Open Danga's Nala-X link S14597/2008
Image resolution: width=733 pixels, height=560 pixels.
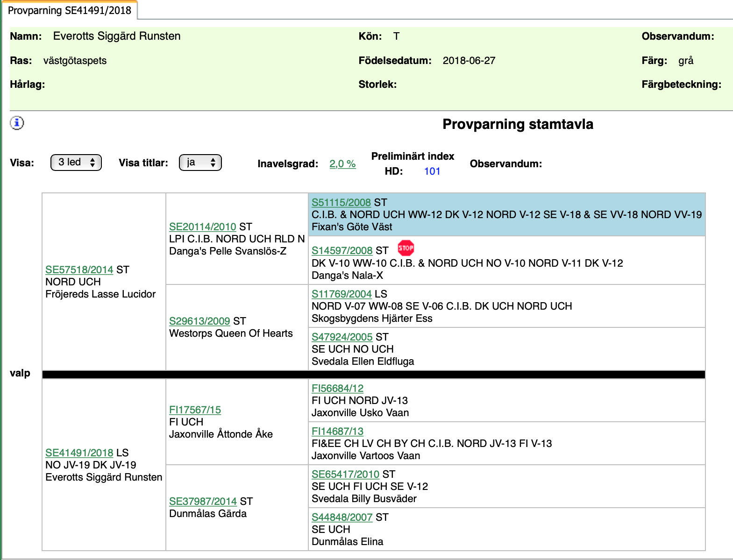tap(342, 251)
